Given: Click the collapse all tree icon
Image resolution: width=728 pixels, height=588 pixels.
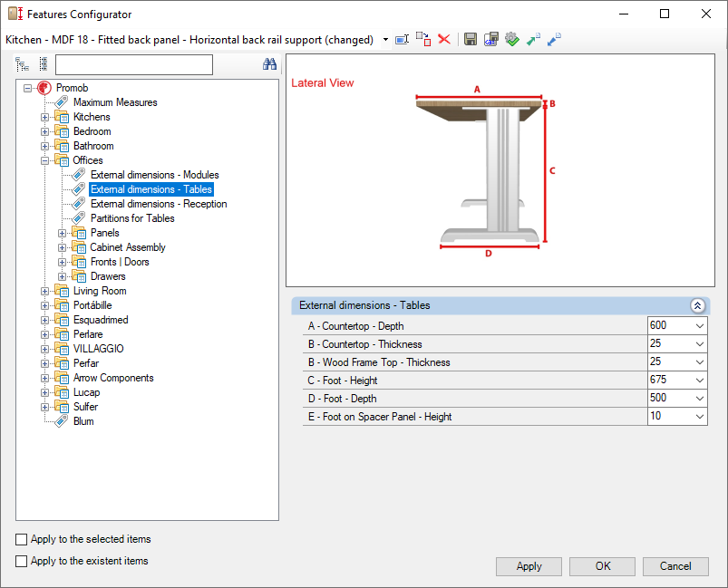Looking at the screenshot, I should (x=44, y=64).
